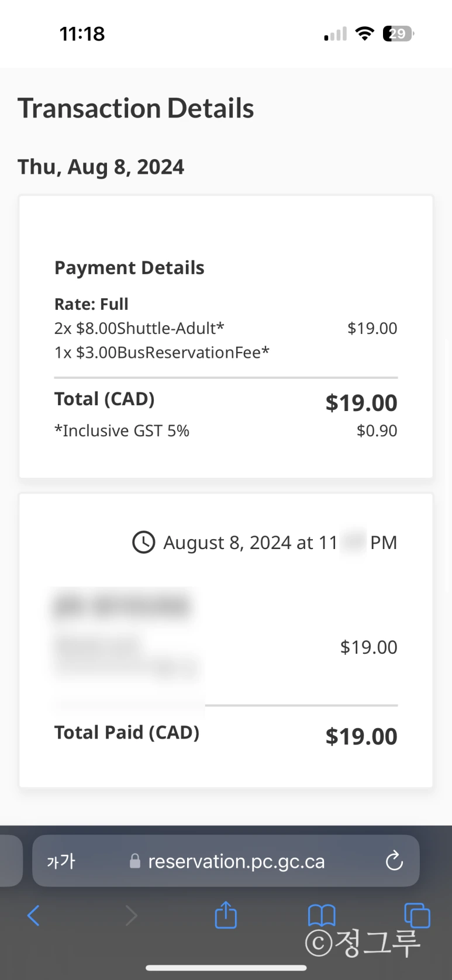Tap the page settings text-size 가가 button
Screen dimensions: 452x980
[61, 861]
